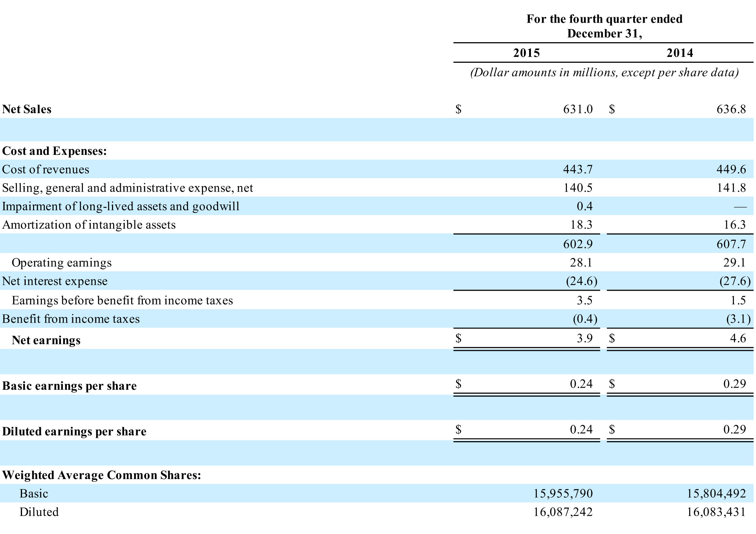
Task: Click the Net earnings value 4.6
Action: pos(738,338)
